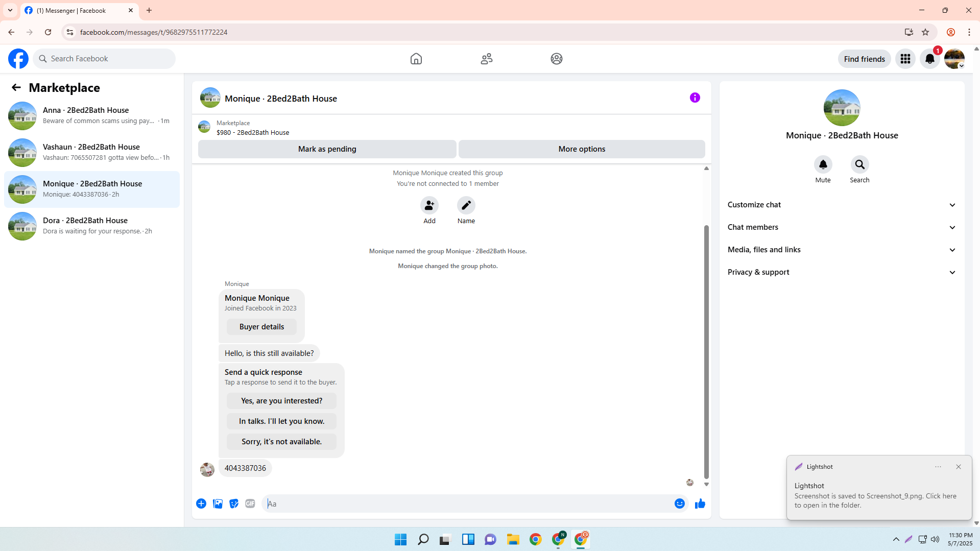Screen dimensions: 980x551
Task: Send a thumbs-up like
Action: pyautogui.click(x=700, y=504)
